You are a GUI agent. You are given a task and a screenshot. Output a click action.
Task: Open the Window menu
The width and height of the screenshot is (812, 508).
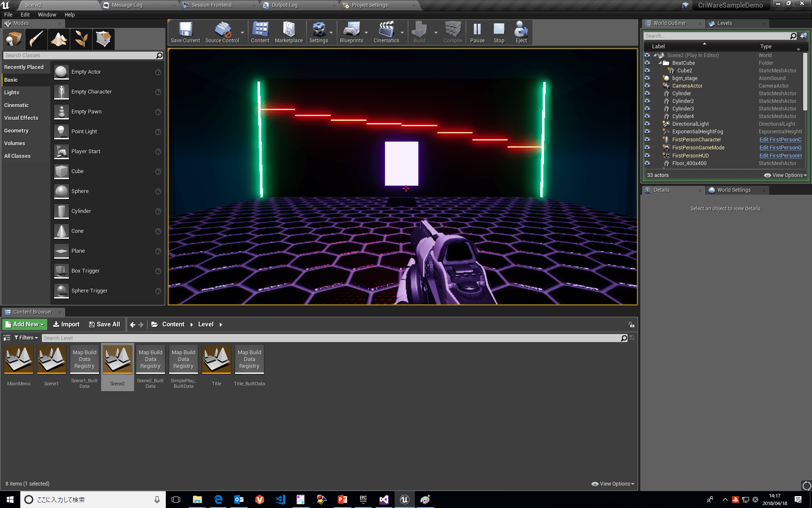coord(47,14)
